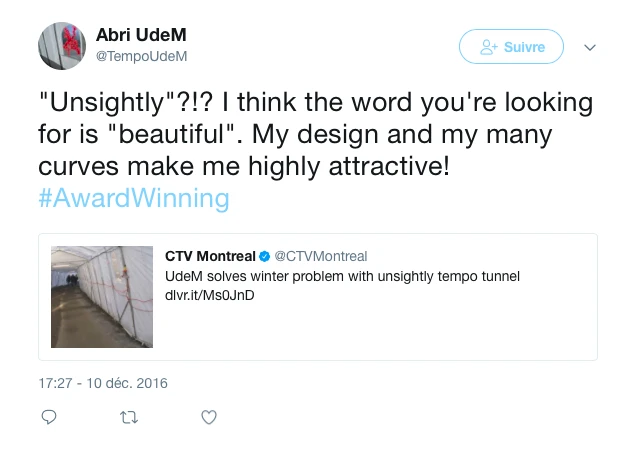Open the dlvr.it/Ms0JnD link
Image resolution: width=635 pixels, height=453 pixels.
[209, 294]
